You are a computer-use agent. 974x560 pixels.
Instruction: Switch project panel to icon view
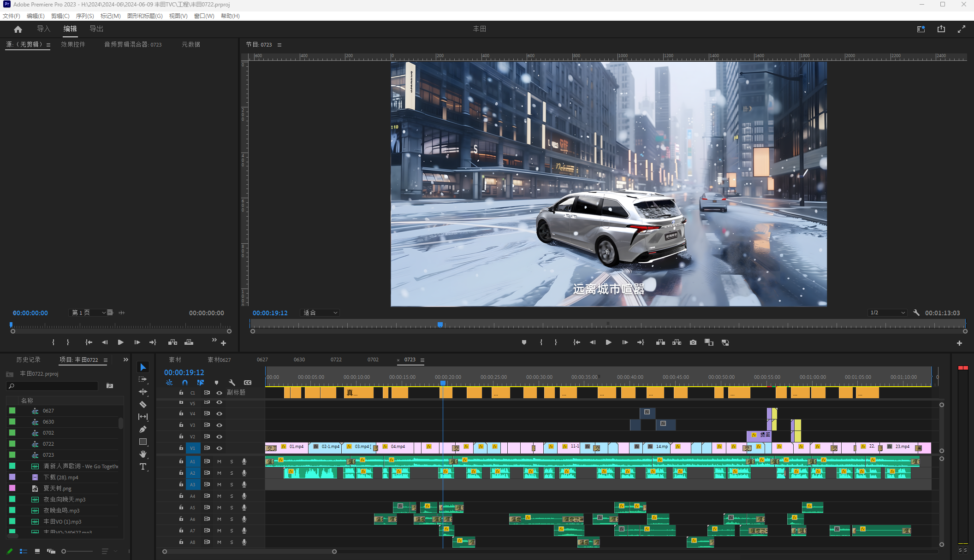coord(37,551)
